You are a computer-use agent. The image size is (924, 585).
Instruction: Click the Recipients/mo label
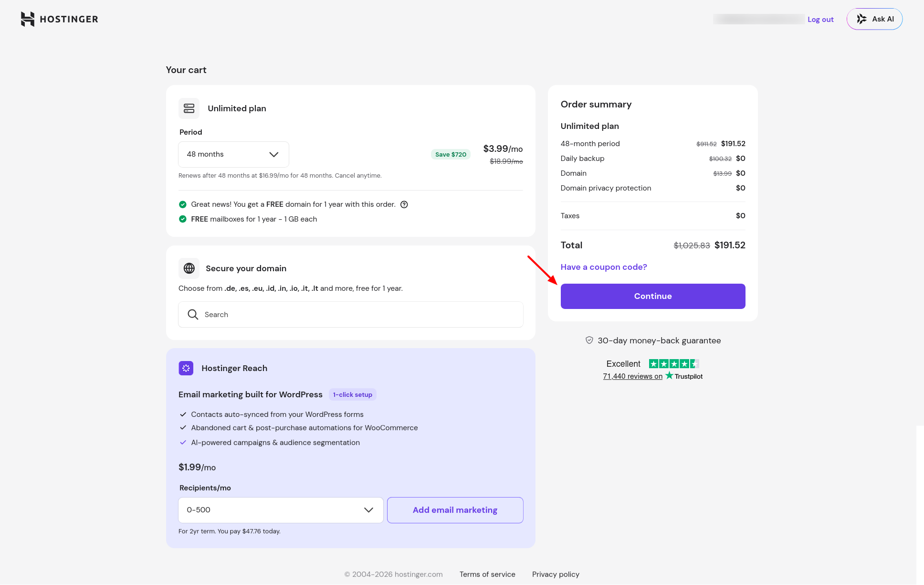point(205,488)
